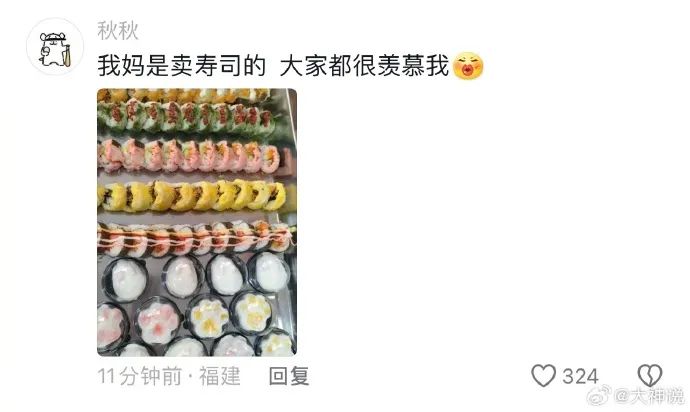Open the 秋秋 user avatar

55,47
